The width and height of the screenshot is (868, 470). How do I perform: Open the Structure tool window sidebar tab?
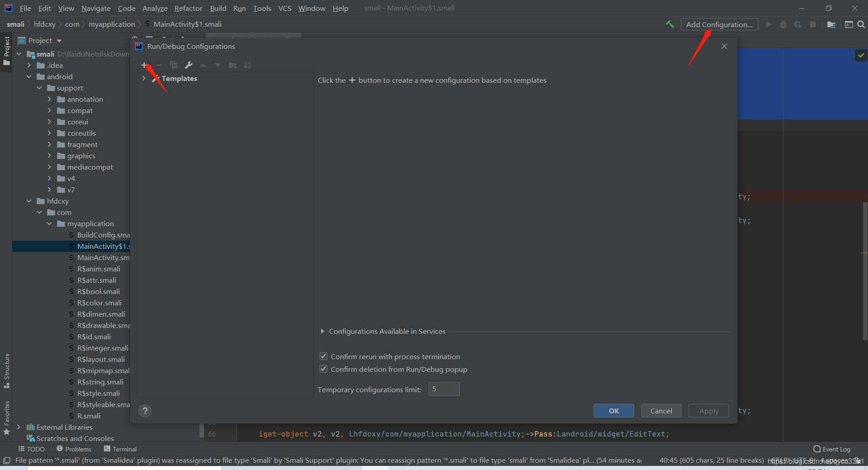(6, 370)
